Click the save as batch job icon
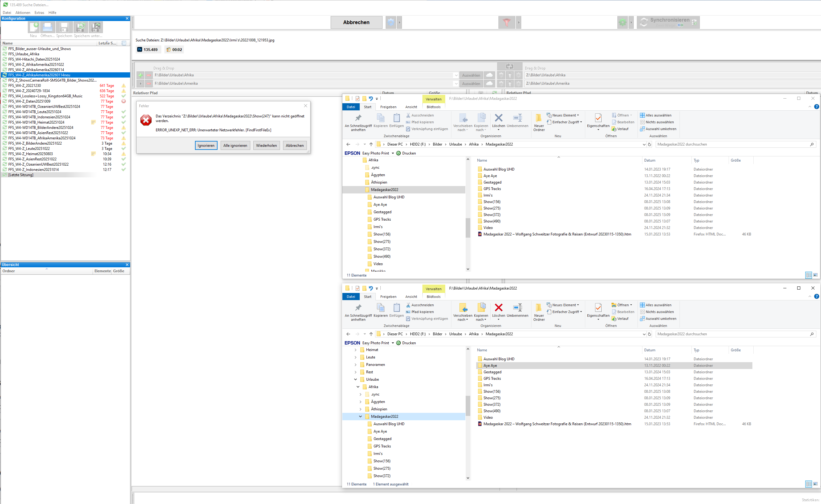This screenshot has height=504, width=821. click(x=96, y=27)
